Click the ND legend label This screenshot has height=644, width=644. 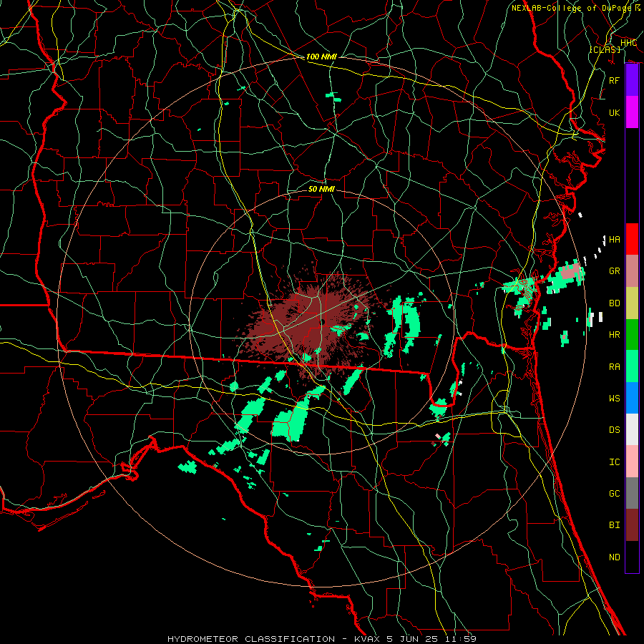coord(614,557)
